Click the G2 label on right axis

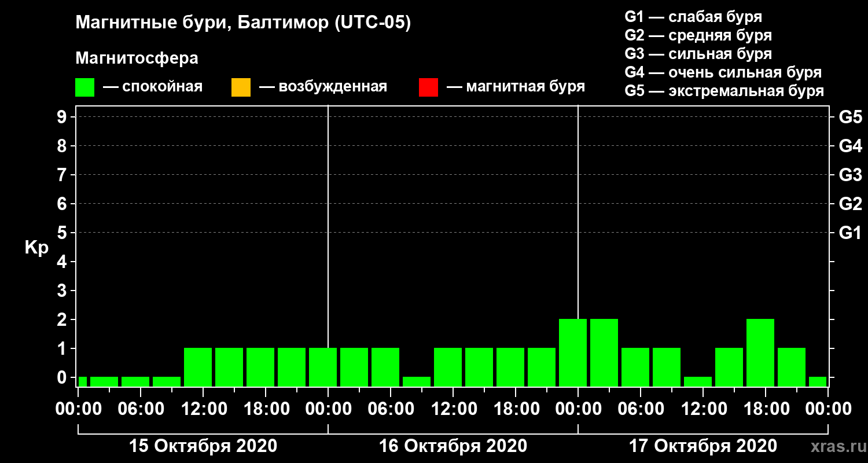point(850,204)
